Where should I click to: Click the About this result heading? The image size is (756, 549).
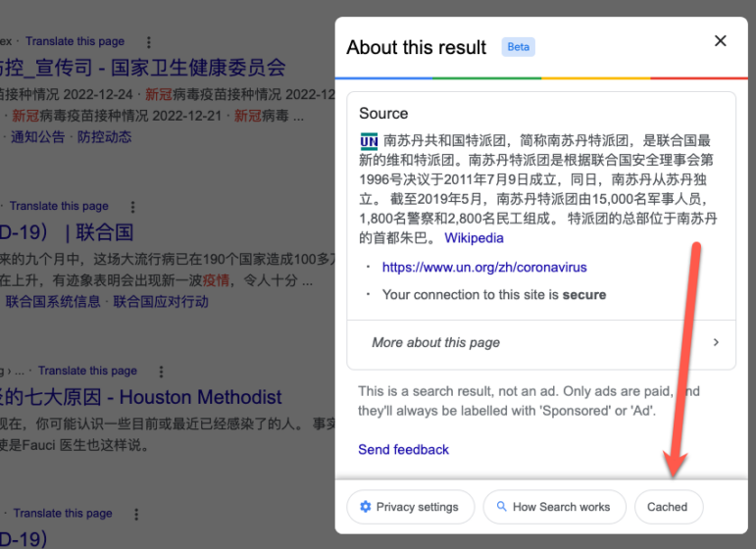[417, 47]
